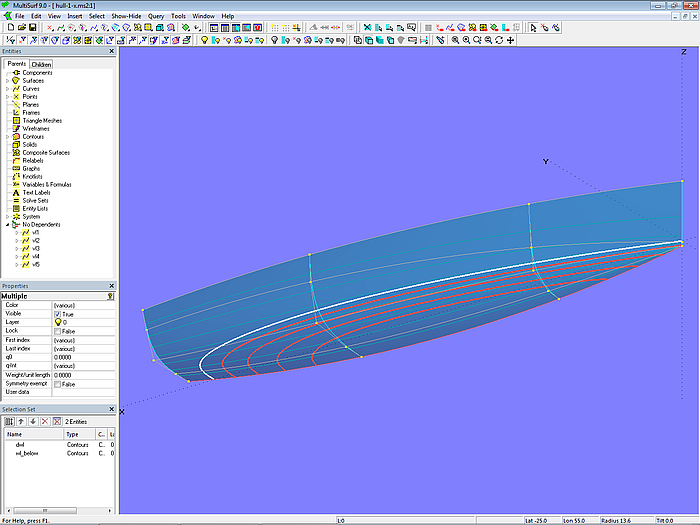Expand the Surfaces tree node
This screenshot has height=525, width=700.
pyautogui.click(x=7, y=81)
